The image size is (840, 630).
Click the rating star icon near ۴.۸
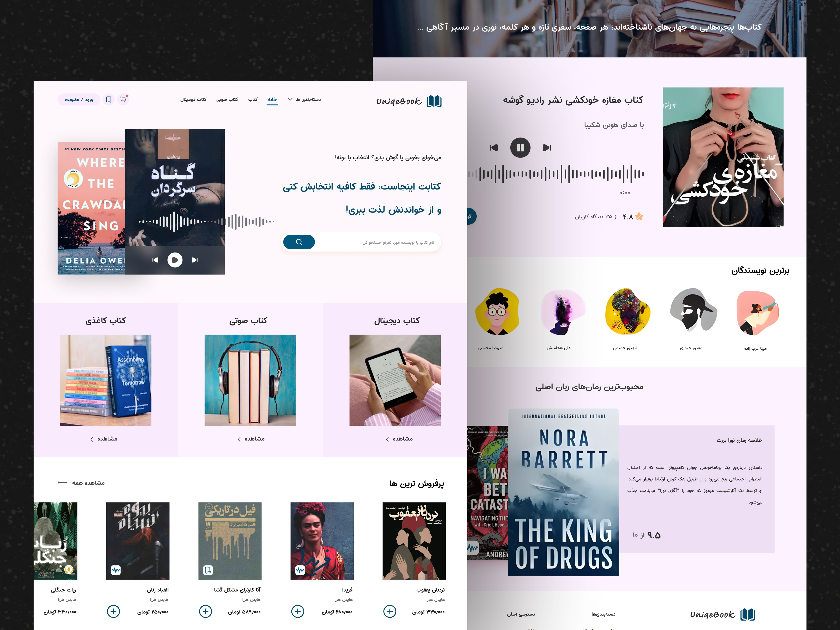click(x=639, y=217)
